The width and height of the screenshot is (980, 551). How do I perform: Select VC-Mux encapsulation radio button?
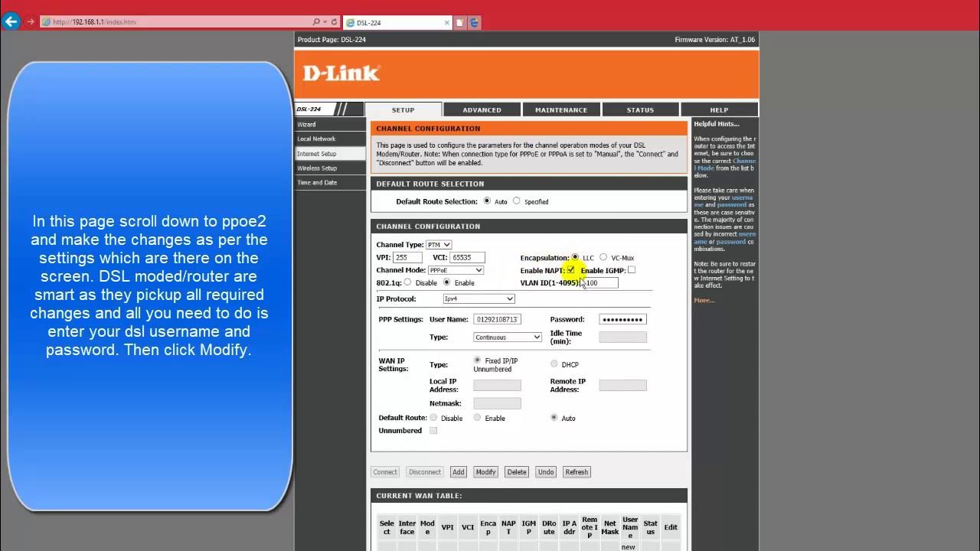[603, 257]
